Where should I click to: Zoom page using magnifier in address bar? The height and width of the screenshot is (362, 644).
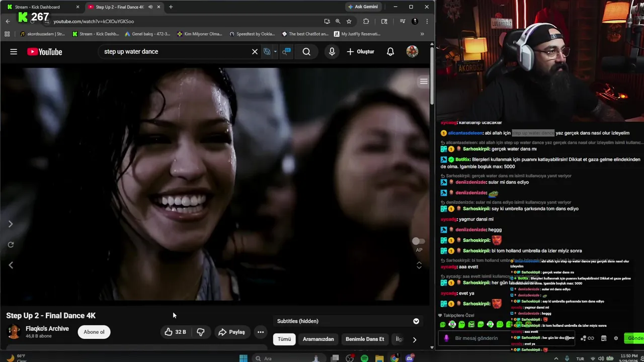[x=338, y=21]
